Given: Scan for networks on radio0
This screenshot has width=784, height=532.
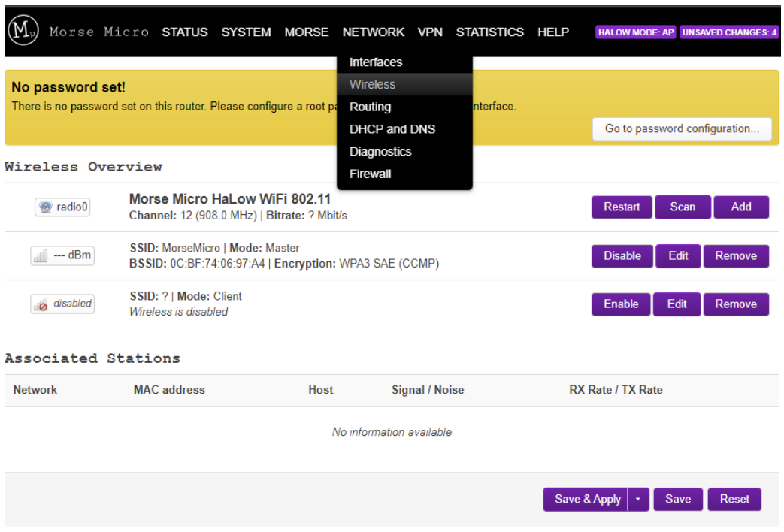Looking at the screenshot, I should point(683,207).
